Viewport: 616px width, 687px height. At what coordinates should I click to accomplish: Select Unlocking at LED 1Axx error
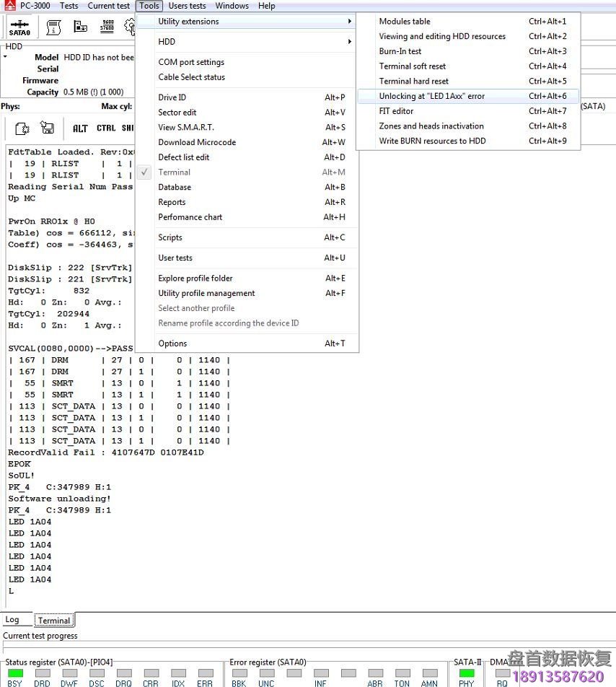[433, 96]
